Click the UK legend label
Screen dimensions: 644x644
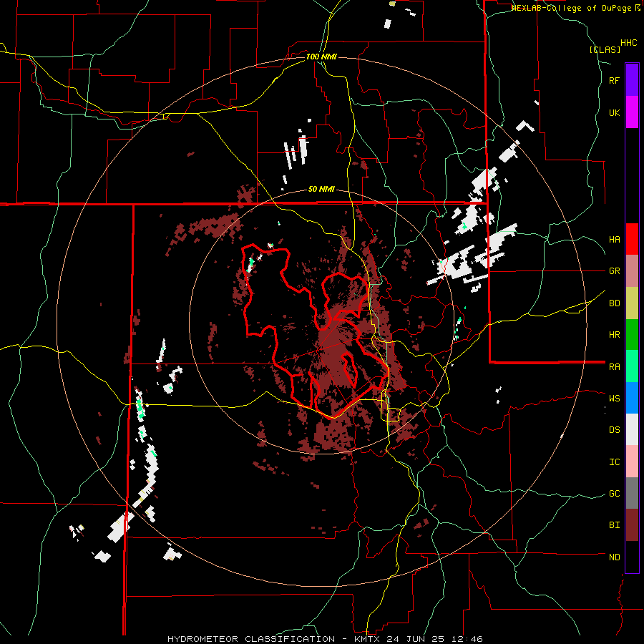coord(614,112)
